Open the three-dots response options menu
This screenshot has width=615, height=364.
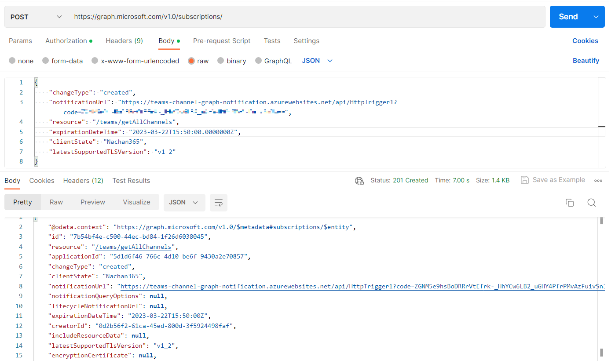(x=598, y=181)
